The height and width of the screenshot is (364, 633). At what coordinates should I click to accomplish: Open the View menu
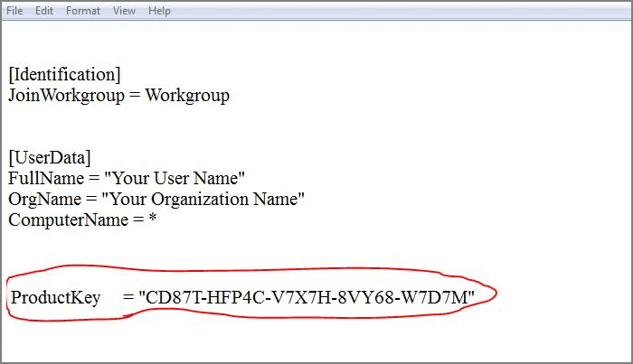tap(125, 11)
